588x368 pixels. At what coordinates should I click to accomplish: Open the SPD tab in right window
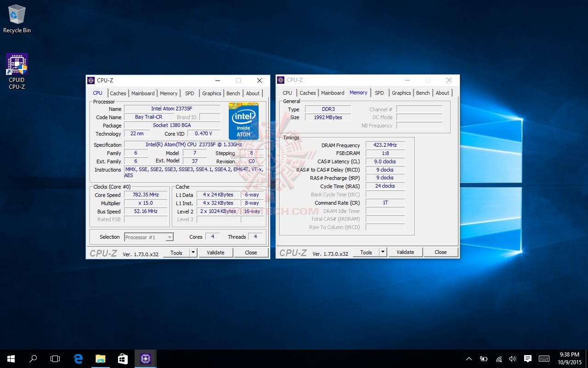[379, 93]
